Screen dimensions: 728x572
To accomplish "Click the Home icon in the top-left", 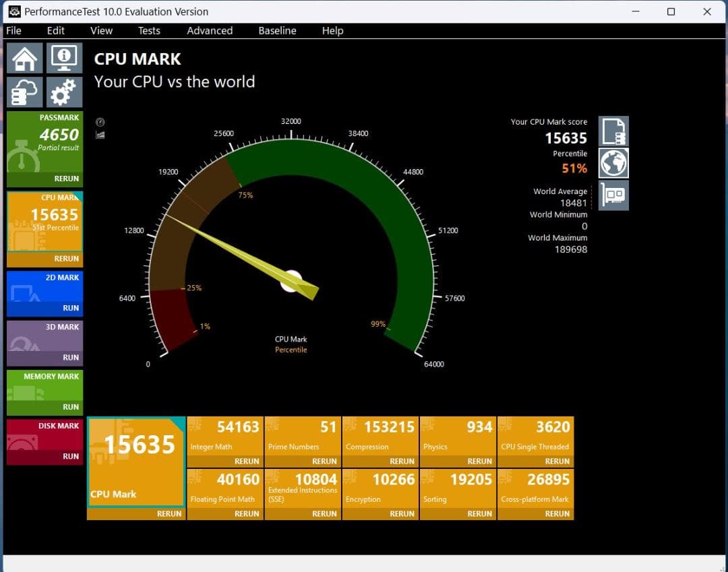I will pyautogui.click(x=24, y=58).
